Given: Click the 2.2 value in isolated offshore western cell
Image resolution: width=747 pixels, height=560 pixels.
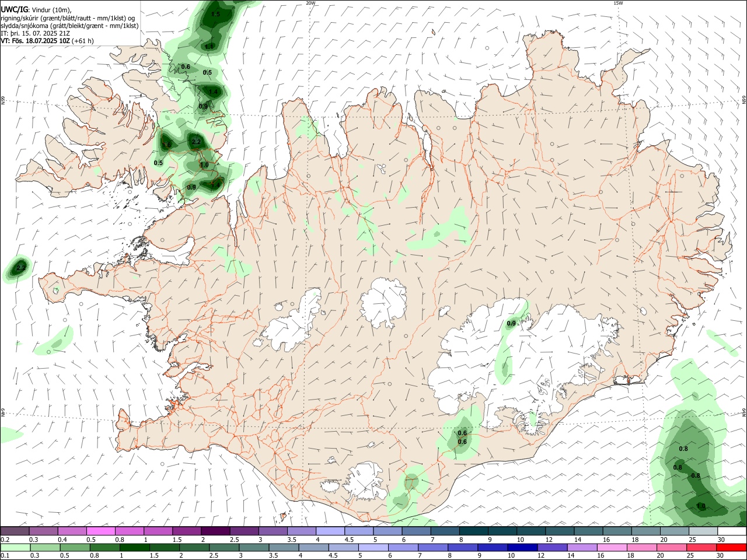Looking at the screenshot, I should 21,268.
